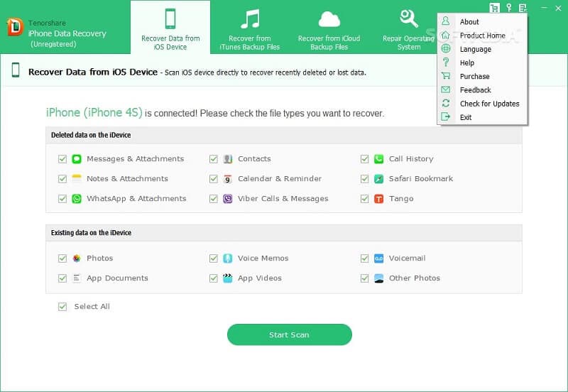Screen dimensions: 568x392
Task: Click the Contacts app icon
Action: [x=228, y=159]
